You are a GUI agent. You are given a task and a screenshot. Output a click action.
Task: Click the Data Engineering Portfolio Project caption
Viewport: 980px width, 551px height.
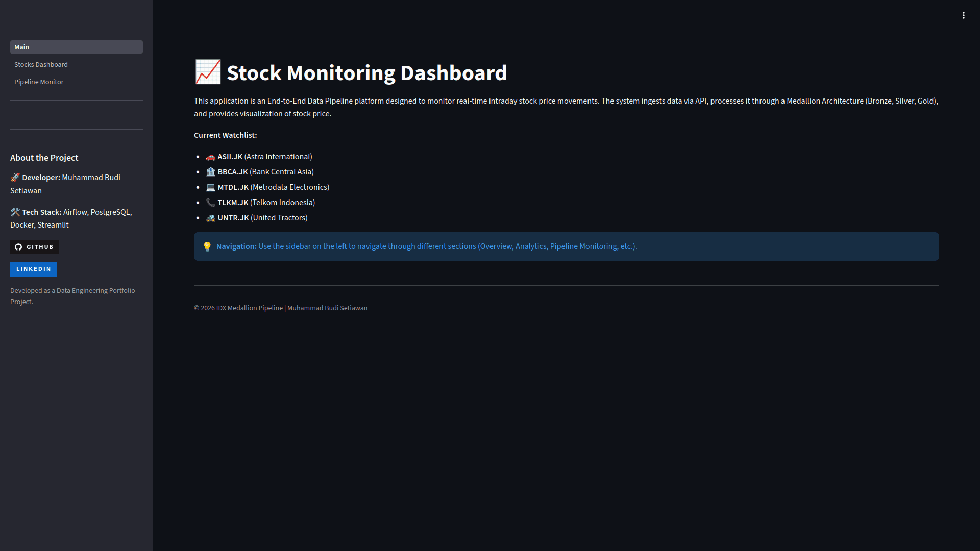(x=72, y=296)
